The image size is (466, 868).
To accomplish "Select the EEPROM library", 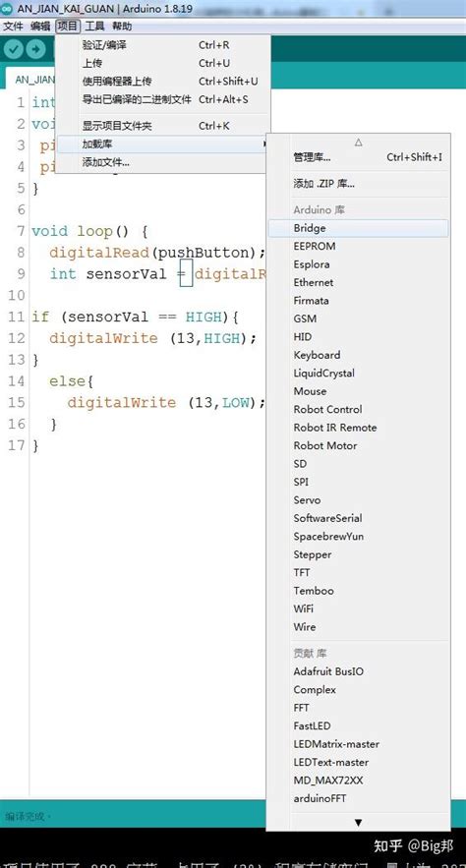I will click(x=358, y=246).
